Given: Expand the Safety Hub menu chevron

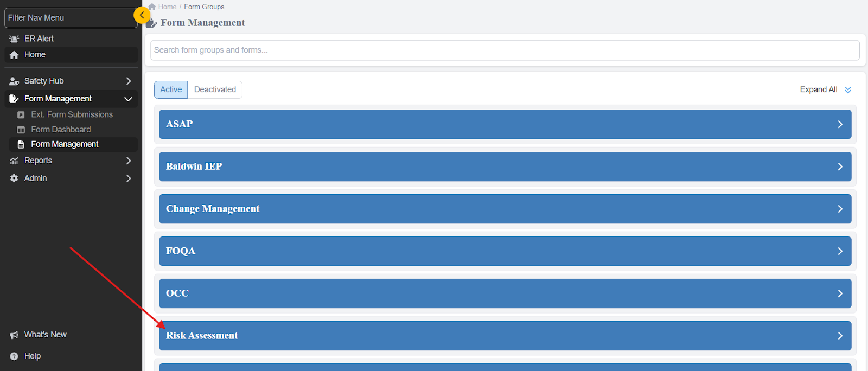Looking at the screenshot, I should coord(129,81).
